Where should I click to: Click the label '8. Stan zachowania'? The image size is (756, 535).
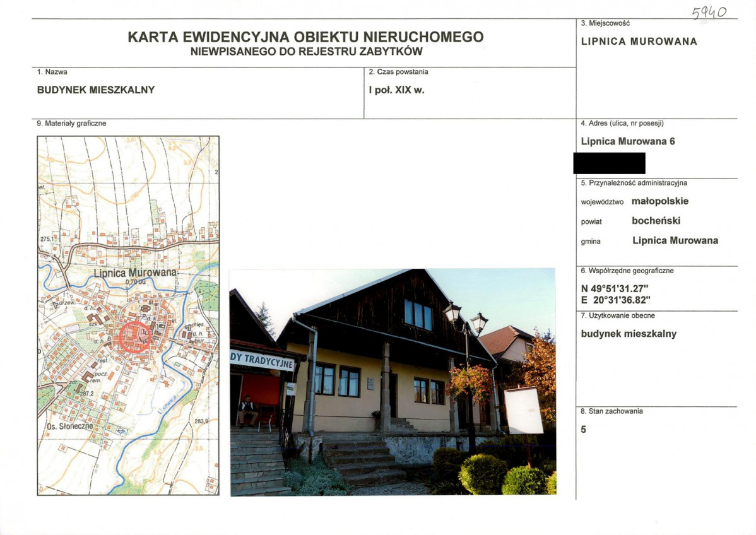point(612,411)
